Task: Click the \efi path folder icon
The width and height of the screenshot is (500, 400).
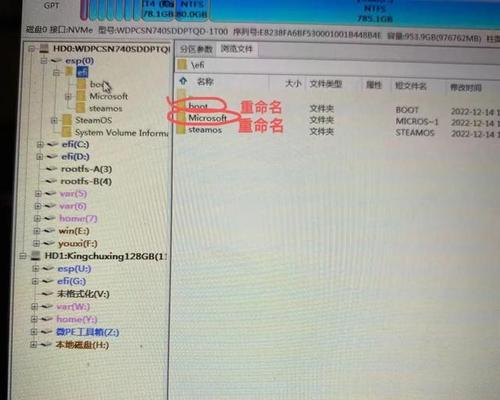Action: coord(182,64)
